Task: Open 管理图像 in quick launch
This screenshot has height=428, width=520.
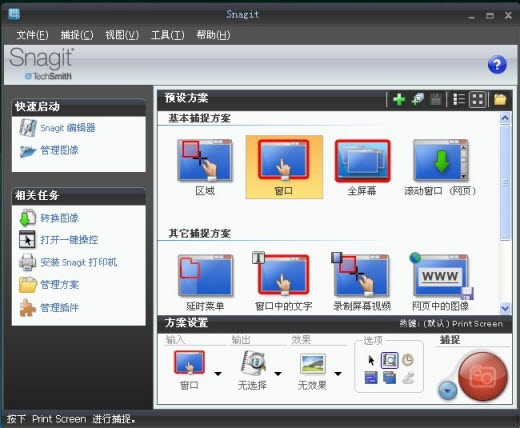Action: click(59, 150)
